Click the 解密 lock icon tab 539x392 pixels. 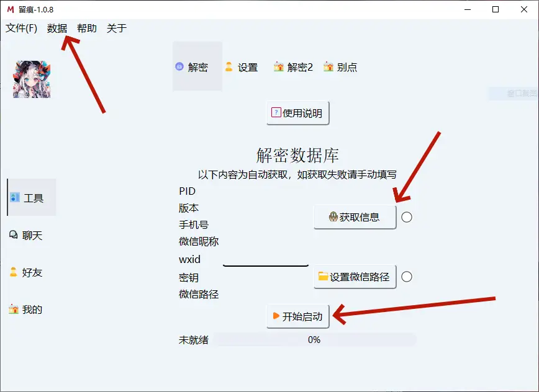(179, 66)
